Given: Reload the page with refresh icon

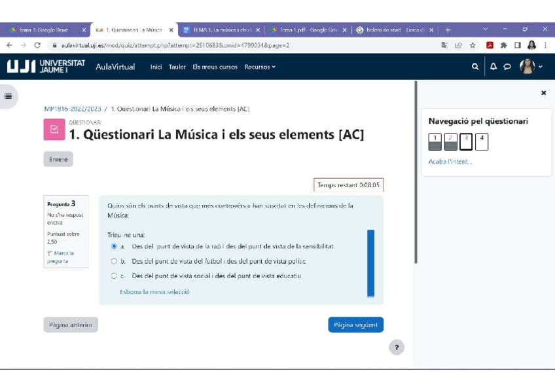Looking at the screenshot, I should (37, 45).
